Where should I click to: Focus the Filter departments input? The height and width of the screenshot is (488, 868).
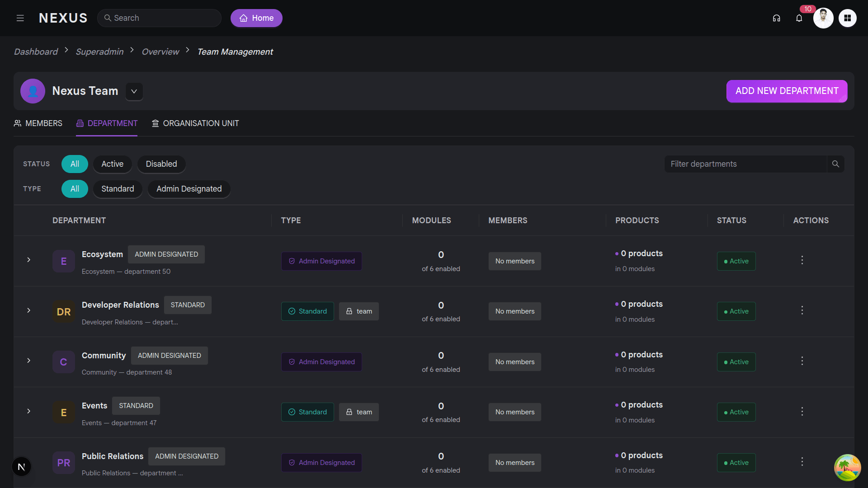(x=745, y=164)
